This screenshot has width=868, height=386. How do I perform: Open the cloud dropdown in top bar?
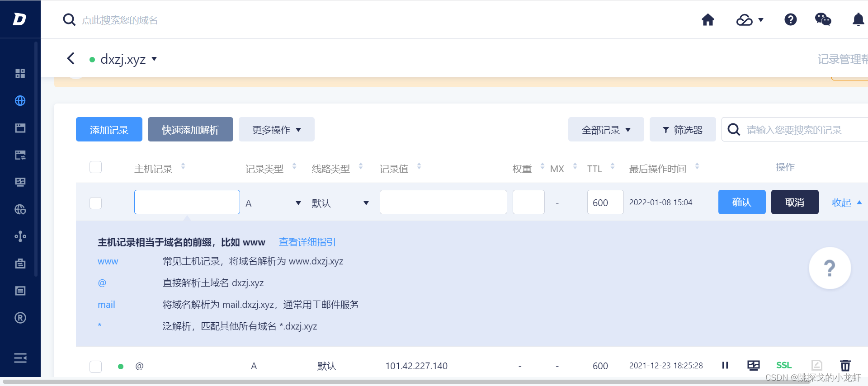(750, 20)
